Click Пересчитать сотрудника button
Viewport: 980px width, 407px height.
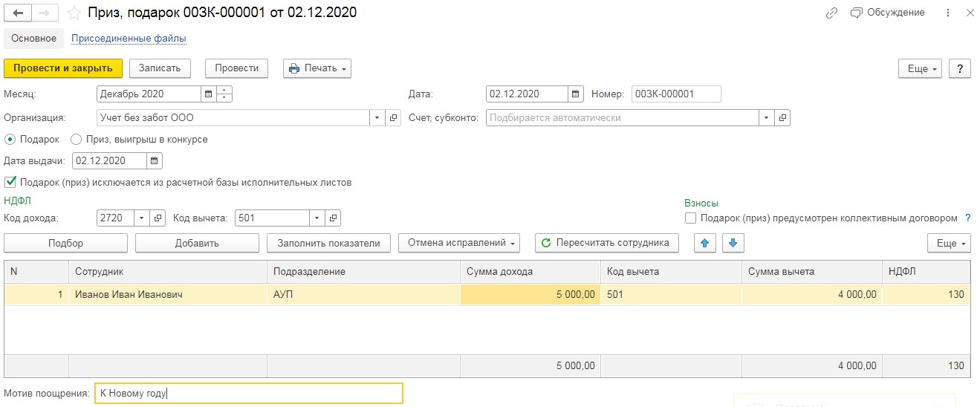(607, 243)
